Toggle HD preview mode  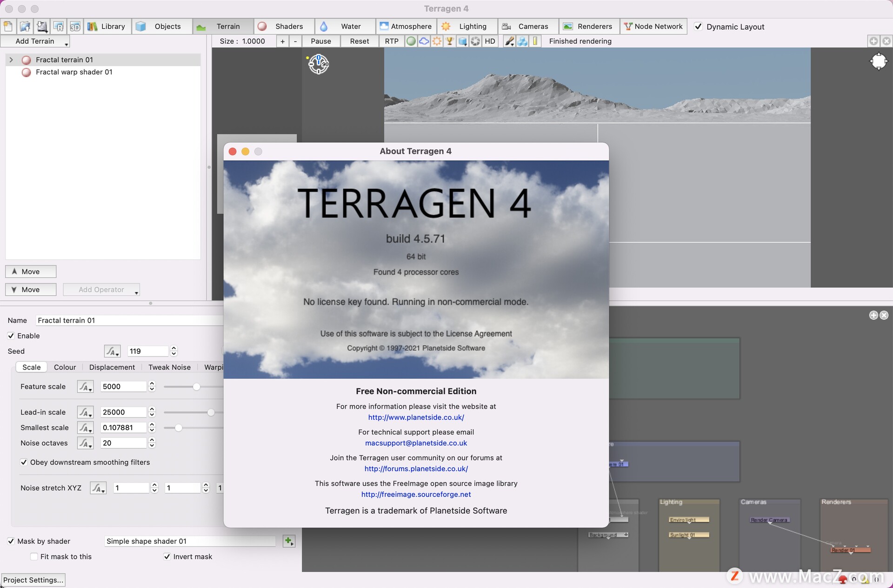[490, 41]
